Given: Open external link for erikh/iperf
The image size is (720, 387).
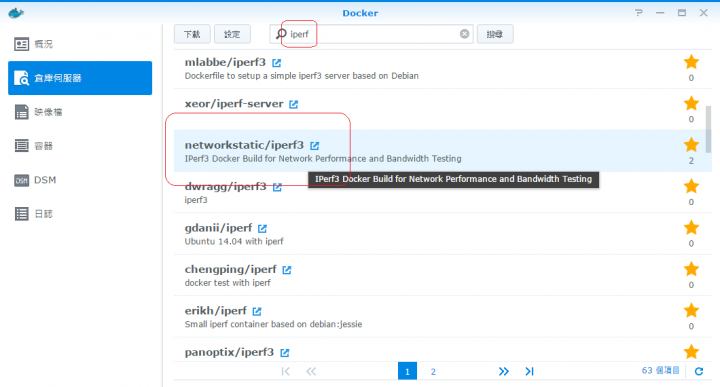Looking at the screenshot, I should 257,311.
